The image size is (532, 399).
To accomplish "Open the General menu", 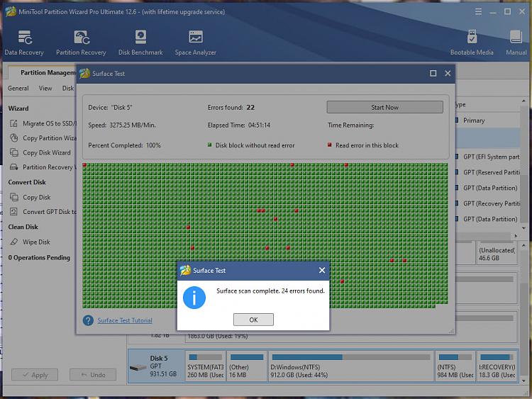I will pos(18,88).
